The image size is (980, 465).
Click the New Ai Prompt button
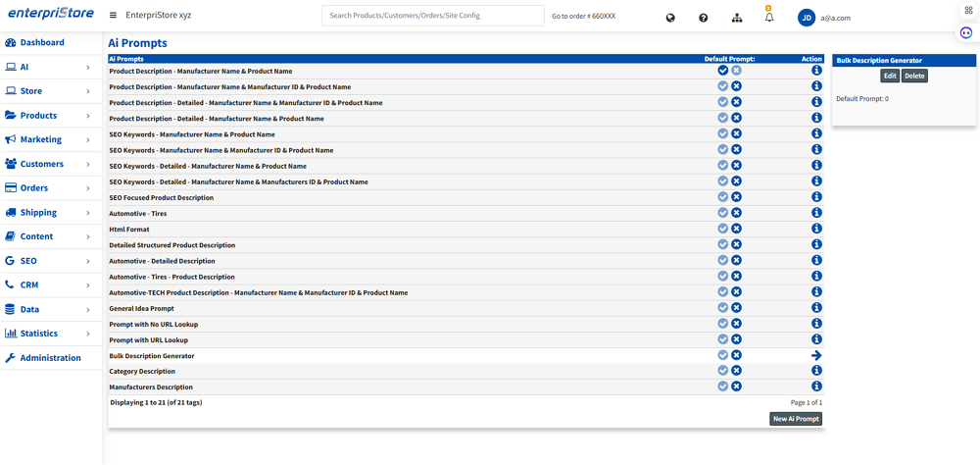pyautogui.click(x=795, y=419)
